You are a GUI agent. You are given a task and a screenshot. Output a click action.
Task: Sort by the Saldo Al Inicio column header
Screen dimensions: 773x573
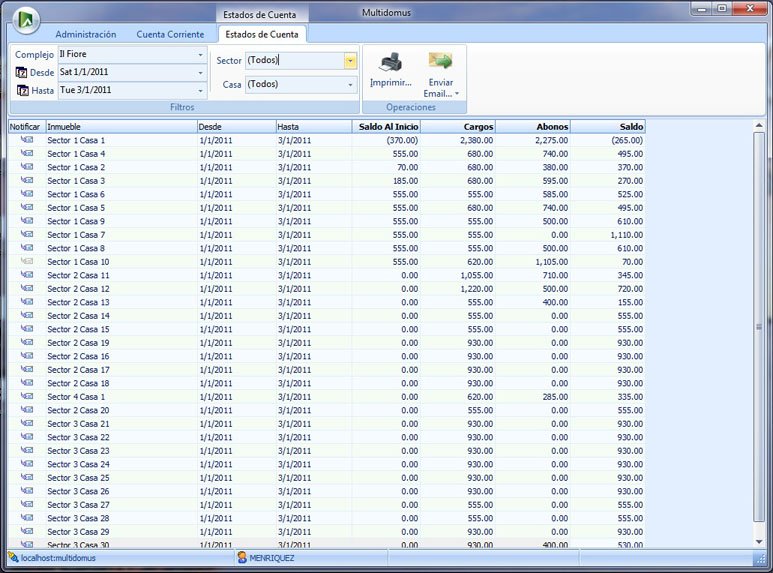pyautogui.click(x=387, y=127)
